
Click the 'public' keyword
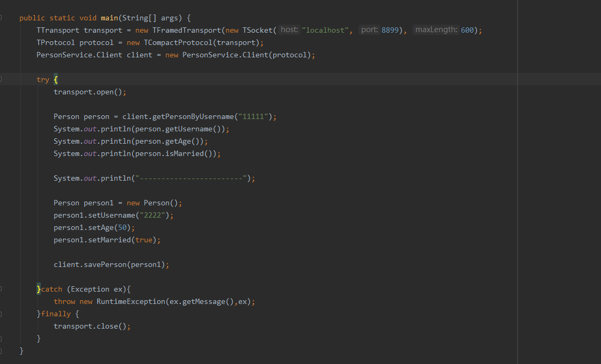pyautogui.click(x=32, y=18)
